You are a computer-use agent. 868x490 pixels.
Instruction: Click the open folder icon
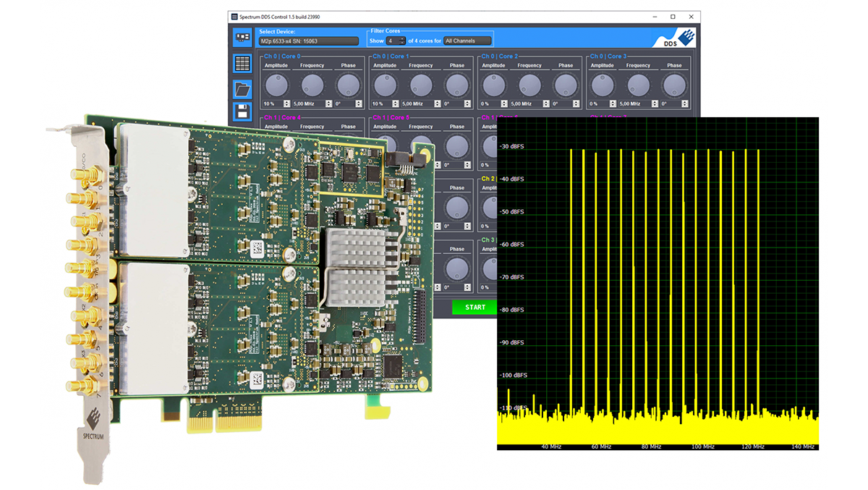pyautogui.click(x=242, y=89)
